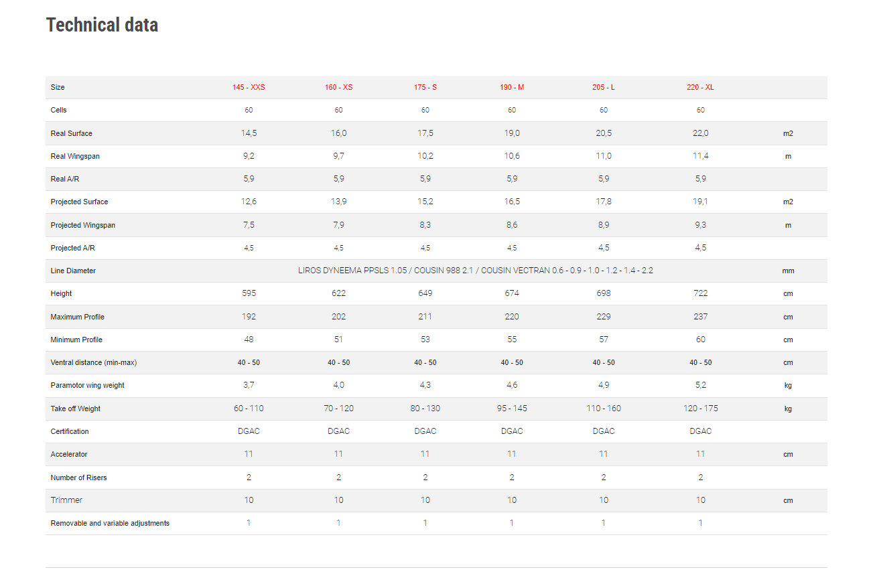
Task: Click the 175 - S size header
Action: (425, 88)
